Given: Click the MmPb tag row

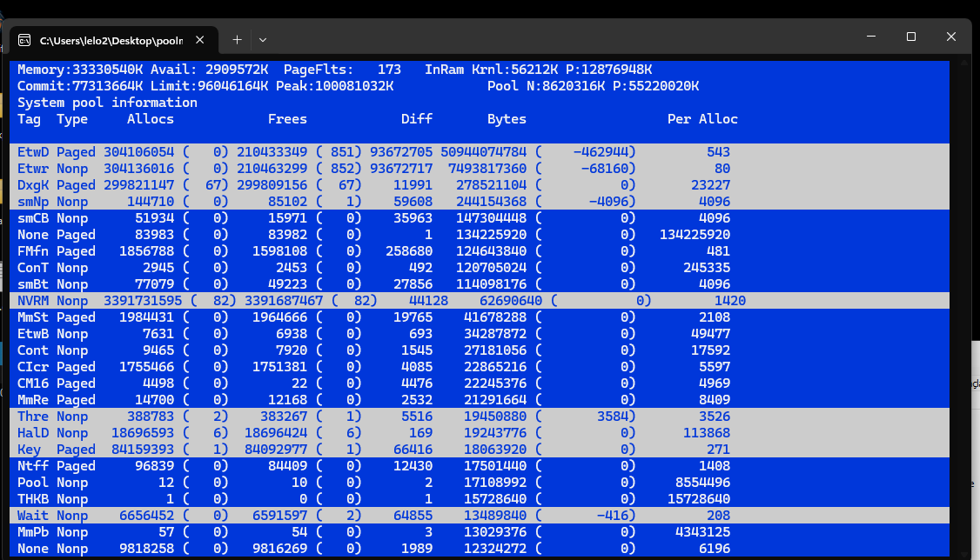Looking at the screenshot, I should (480, 532).
